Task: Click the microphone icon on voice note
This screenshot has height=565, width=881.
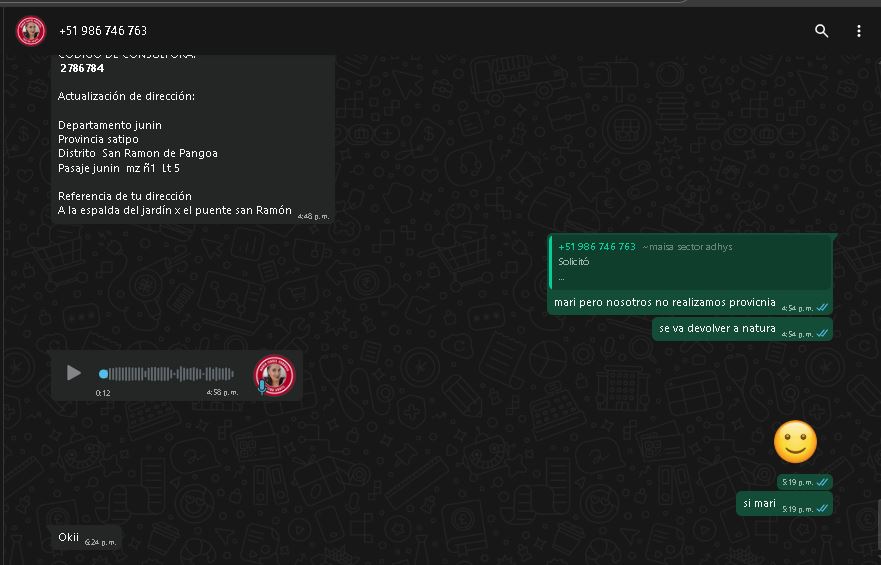Action: (262, 386)
